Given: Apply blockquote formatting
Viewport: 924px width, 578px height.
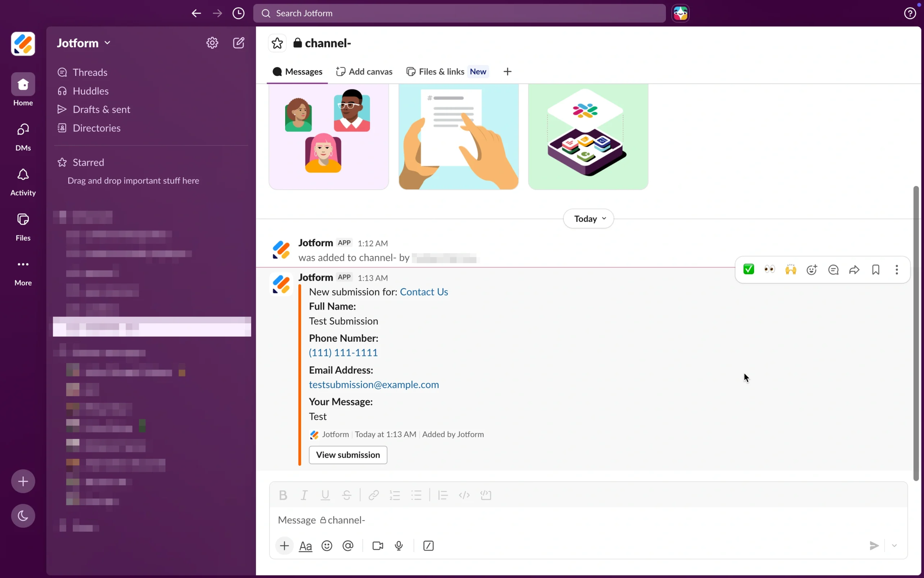Looking at the screenshot, I should click(x=443, y=495).
